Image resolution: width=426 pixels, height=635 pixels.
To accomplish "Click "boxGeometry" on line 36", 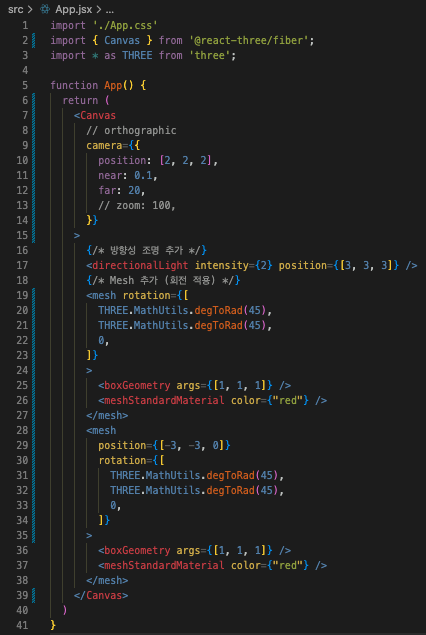I will coord(137,550).
